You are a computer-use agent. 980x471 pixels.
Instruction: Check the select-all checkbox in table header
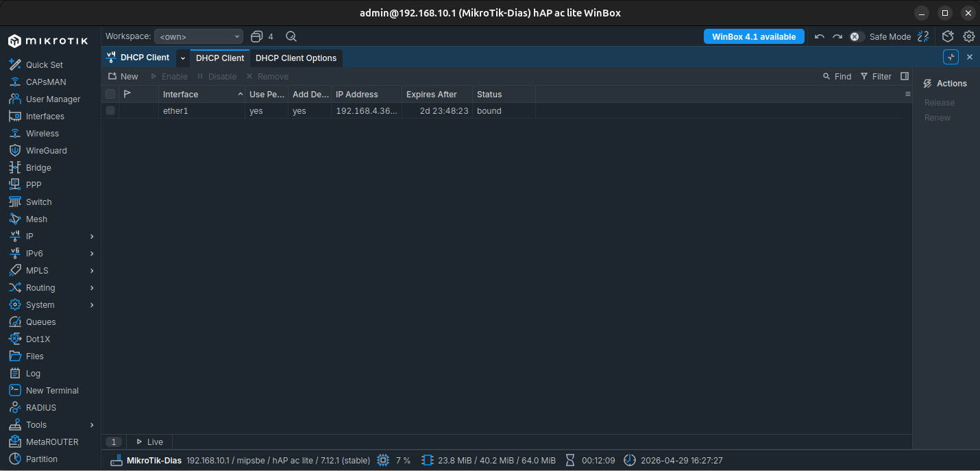(110, 94)
